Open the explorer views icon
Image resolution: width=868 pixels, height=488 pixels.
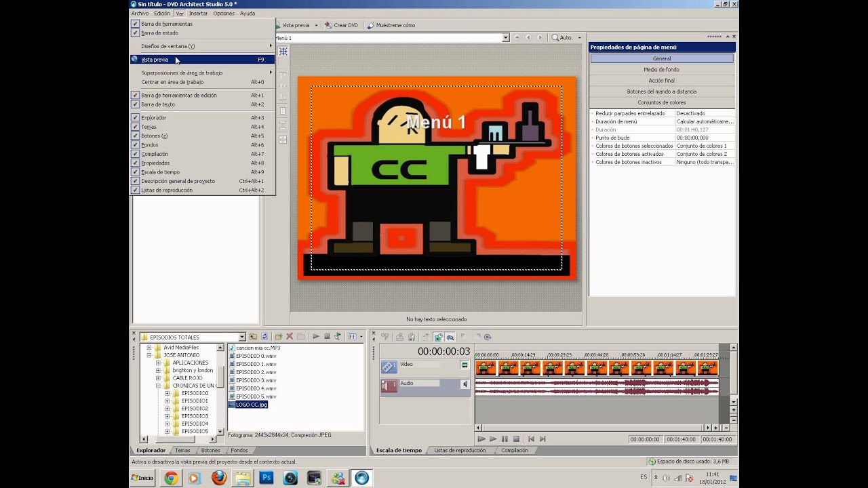tap(353, 337)
